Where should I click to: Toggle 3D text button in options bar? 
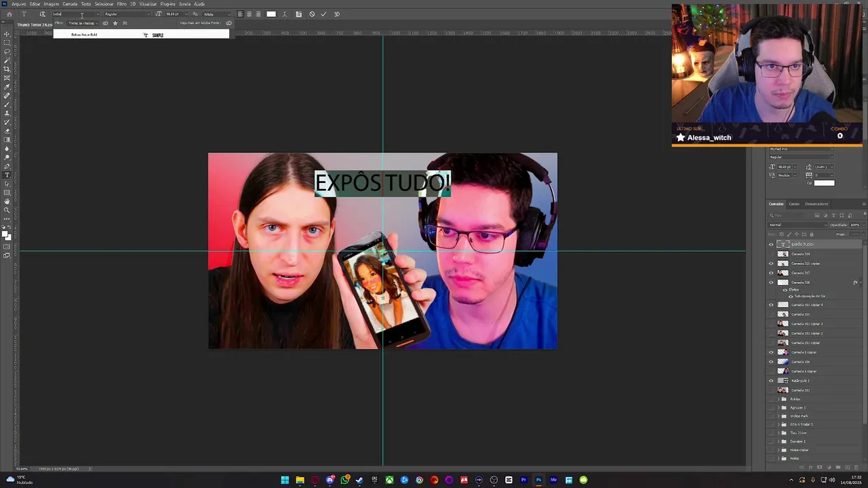tap(336, 14)
